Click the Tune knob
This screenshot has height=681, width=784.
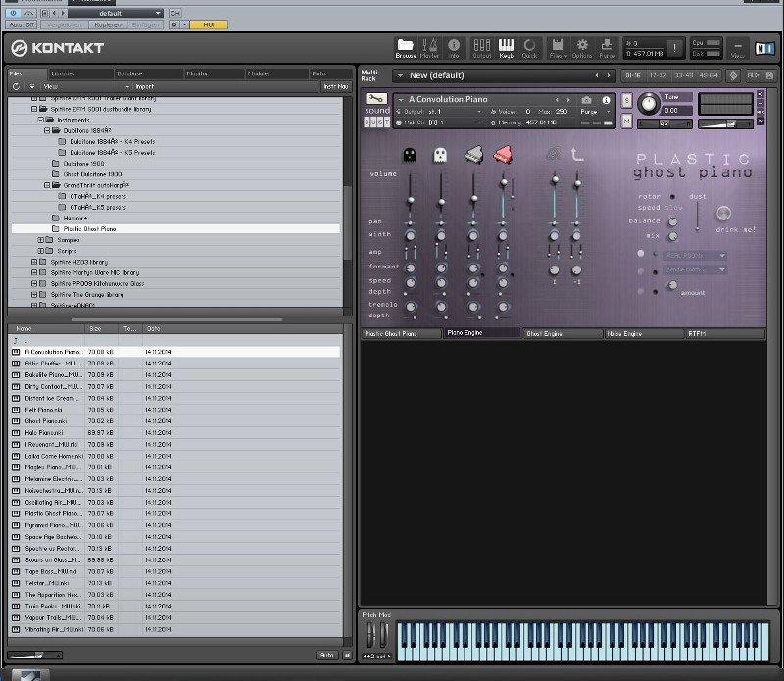(x=649, y=103)
